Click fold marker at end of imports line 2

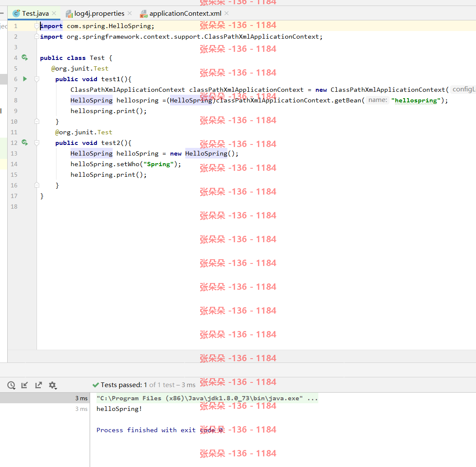(x=37, y=37)
